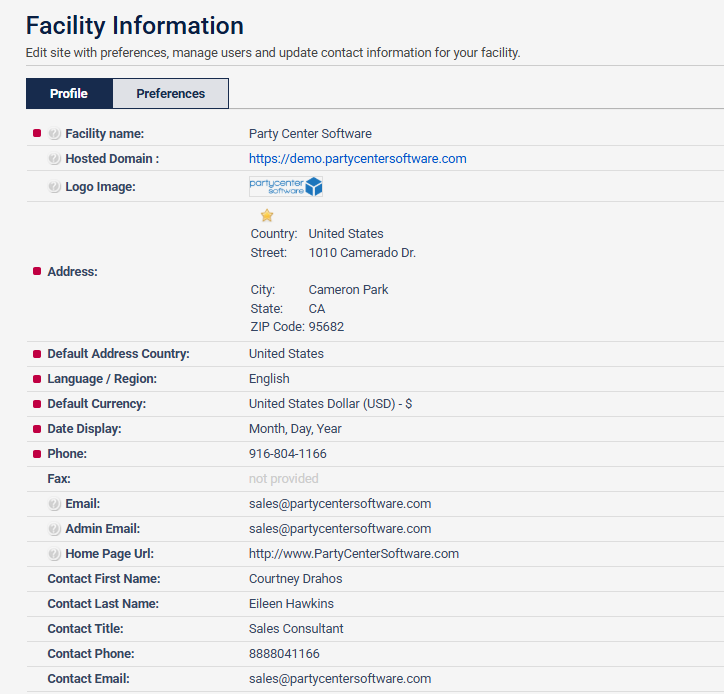Click the ZIP Code value 95682

pyautogui.click(x=326, y=326)
